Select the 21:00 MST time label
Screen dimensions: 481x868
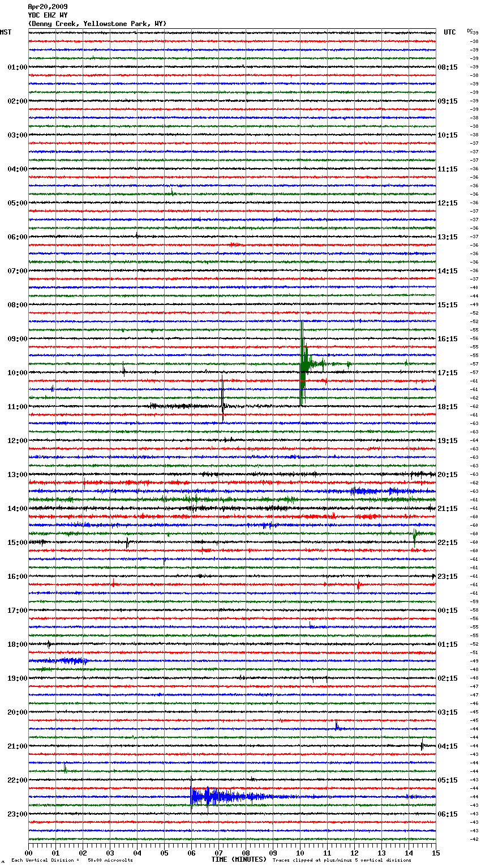[x=18, y=746]
